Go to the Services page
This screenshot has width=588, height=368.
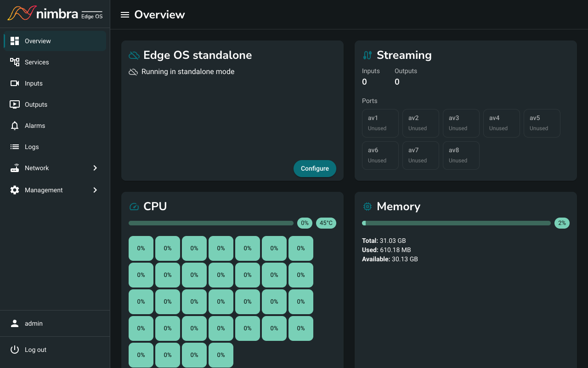pos(55,62)
